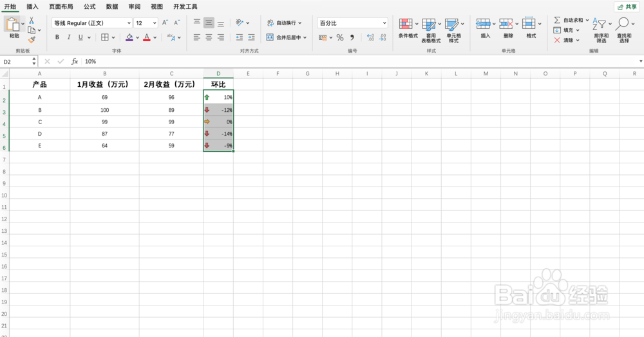Apply percent style

[x=340, y=37]
